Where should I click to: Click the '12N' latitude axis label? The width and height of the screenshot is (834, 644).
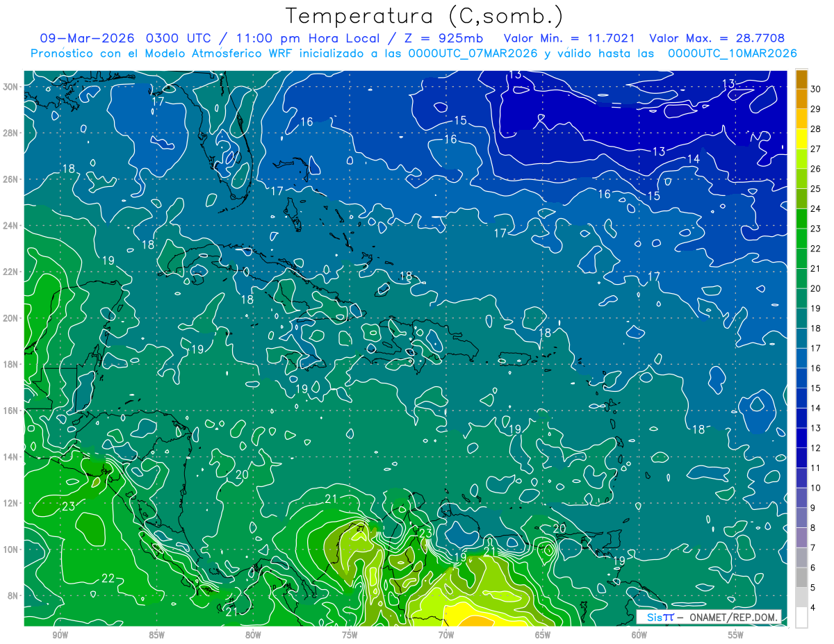(x=10, y=503)
